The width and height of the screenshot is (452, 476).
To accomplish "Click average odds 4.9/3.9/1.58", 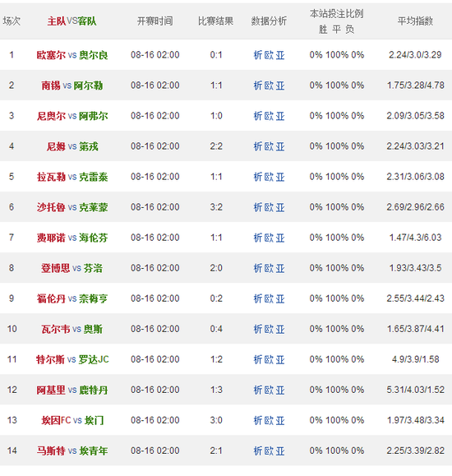I will point(415,359).
